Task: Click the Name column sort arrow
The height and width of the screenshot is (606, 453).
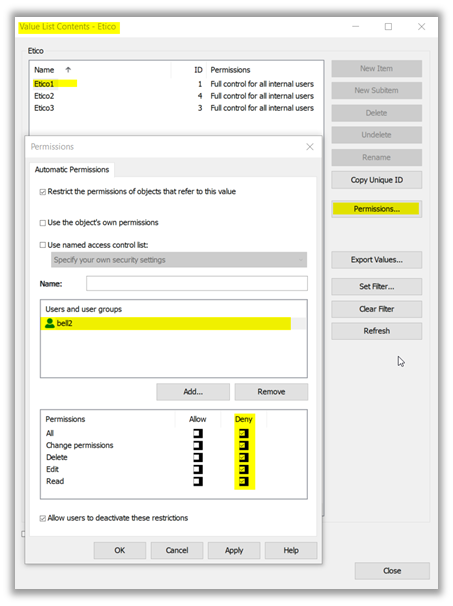Action: click(x=68, y=70)
